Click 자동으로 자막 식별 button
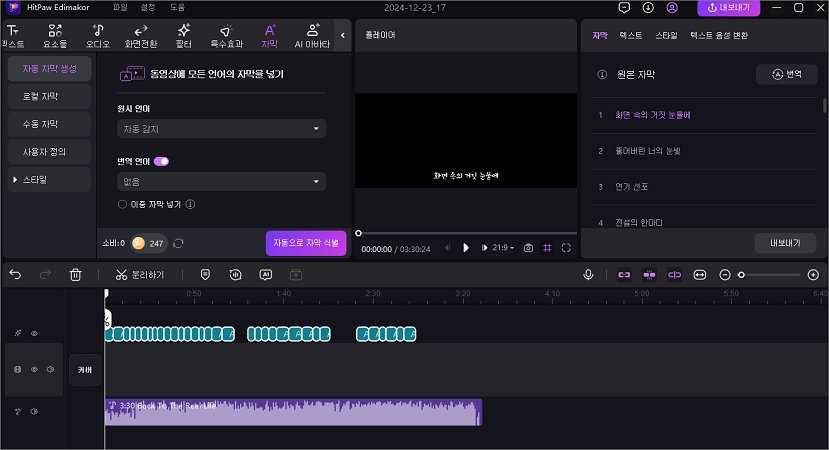The width and height of the screenshot is (829, 450). 306,243
